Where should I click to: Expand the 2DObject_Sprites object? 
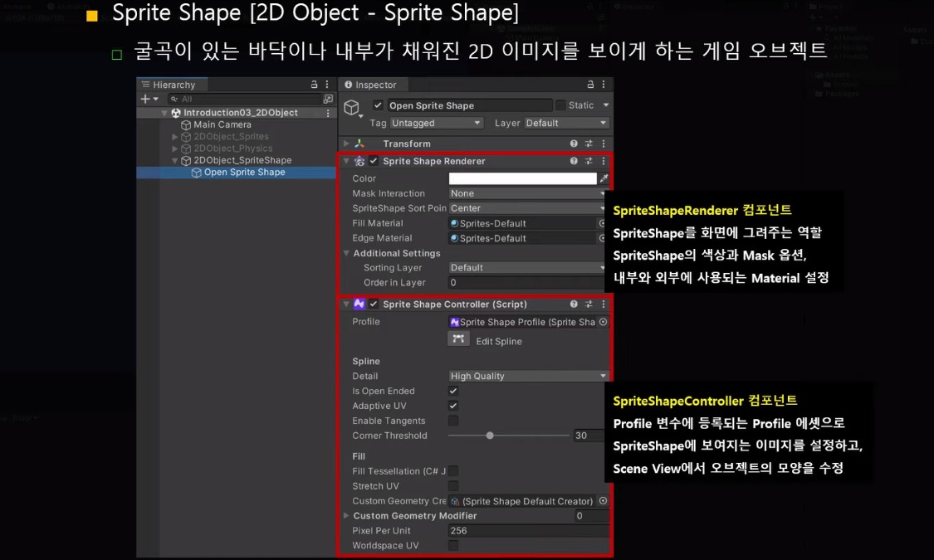point(174,136)
